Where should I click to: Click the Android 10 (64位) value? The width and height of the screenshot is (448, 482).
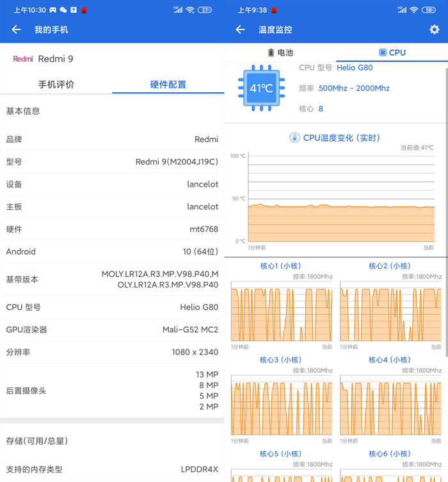200,252
